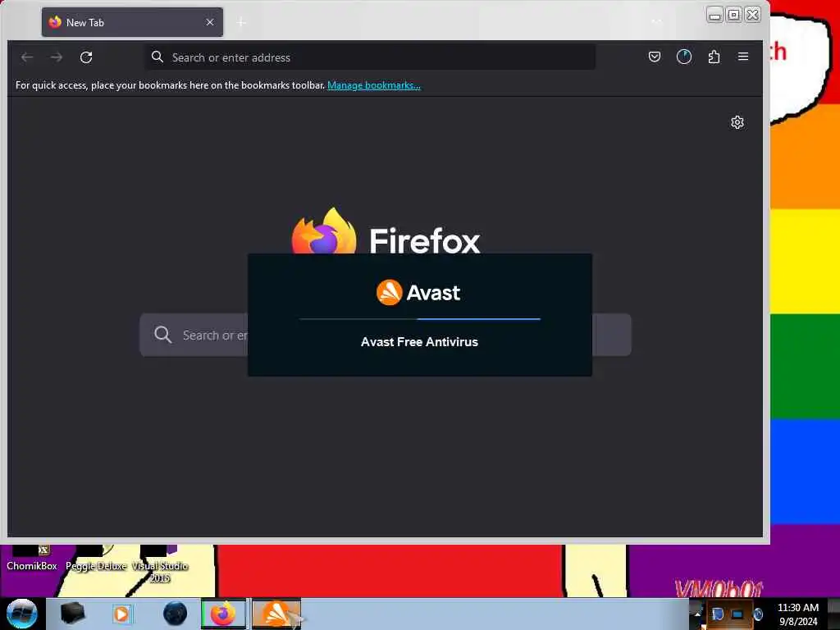Open new tab personalize gear settings
The image size is (840, 630).
(737, 122)
